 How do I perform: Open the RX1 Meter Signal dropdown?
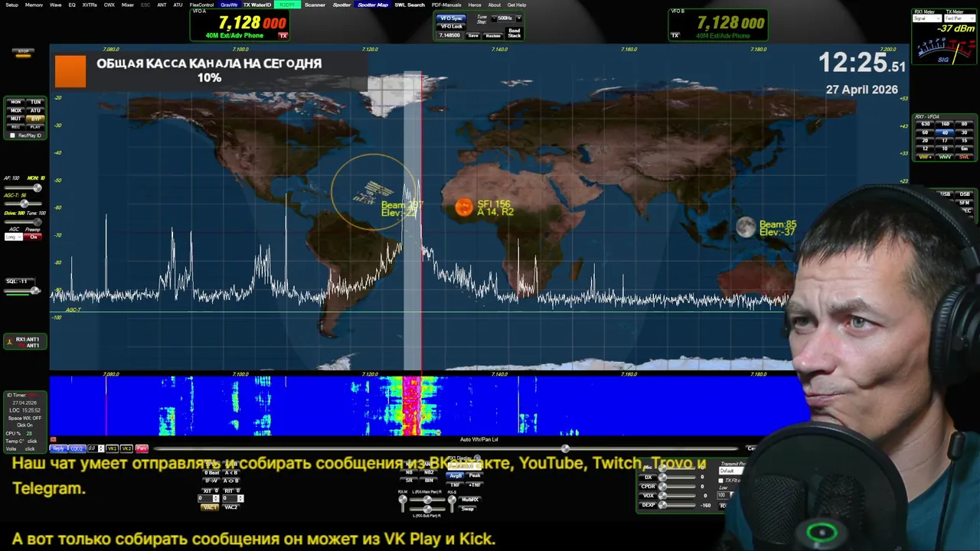926,18
